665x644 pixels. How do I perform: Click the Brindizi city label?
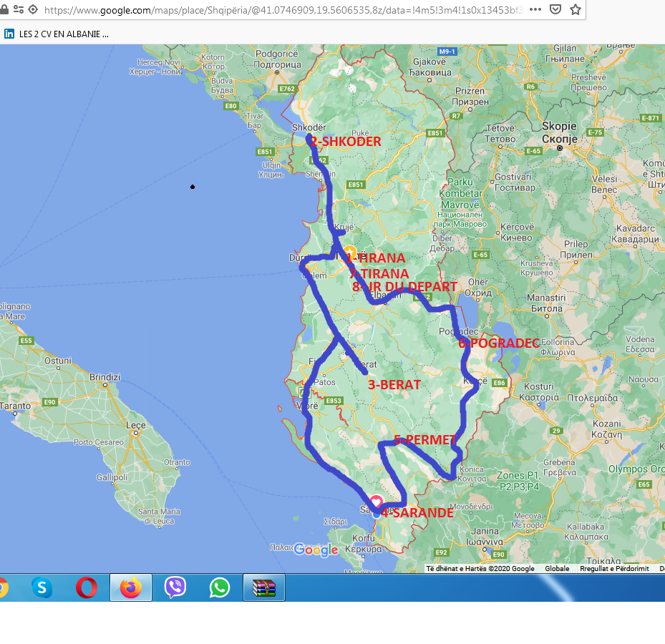(105, 377)
